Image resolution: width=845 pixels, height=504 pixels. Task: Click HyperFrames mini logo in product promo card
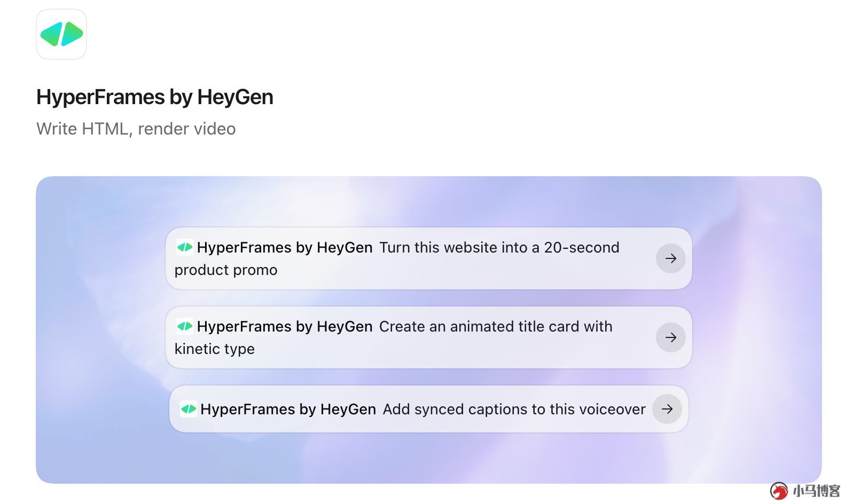coord(185,247)
